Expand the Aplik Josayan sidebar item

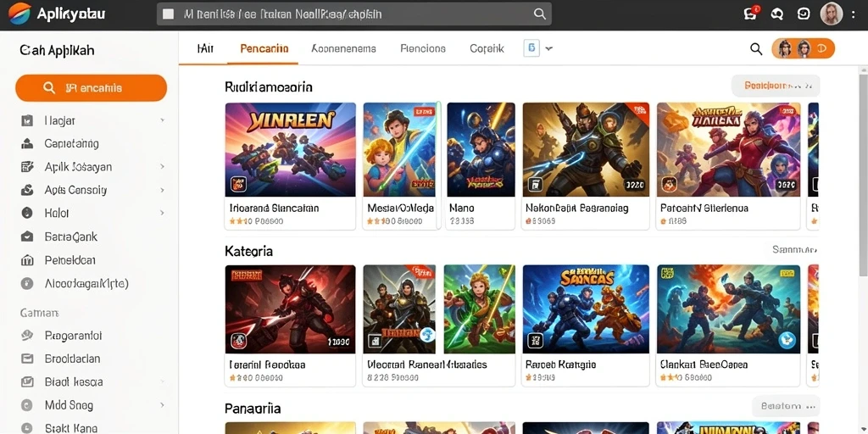pos(162,167)
